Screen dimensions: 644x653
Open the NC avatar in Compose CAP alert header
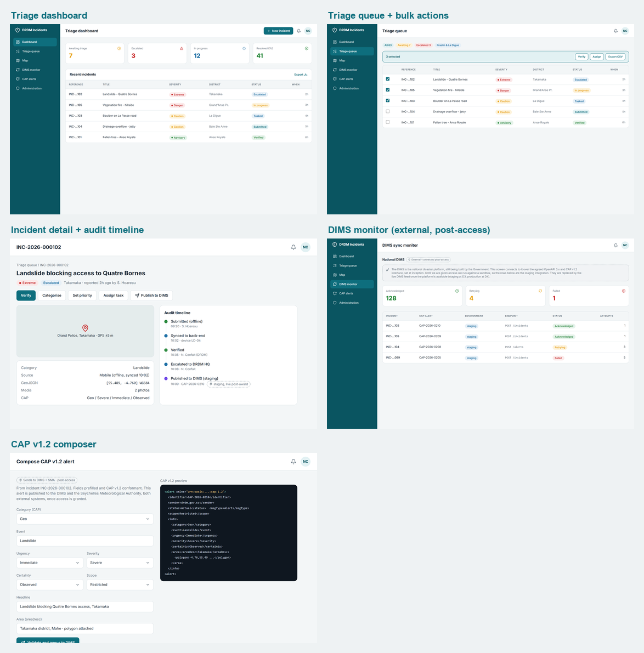(x=306, y=462)
